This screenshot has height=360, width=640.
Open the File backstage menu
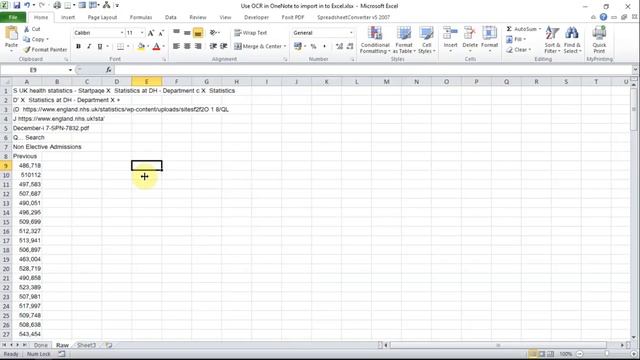pos(13,17)
